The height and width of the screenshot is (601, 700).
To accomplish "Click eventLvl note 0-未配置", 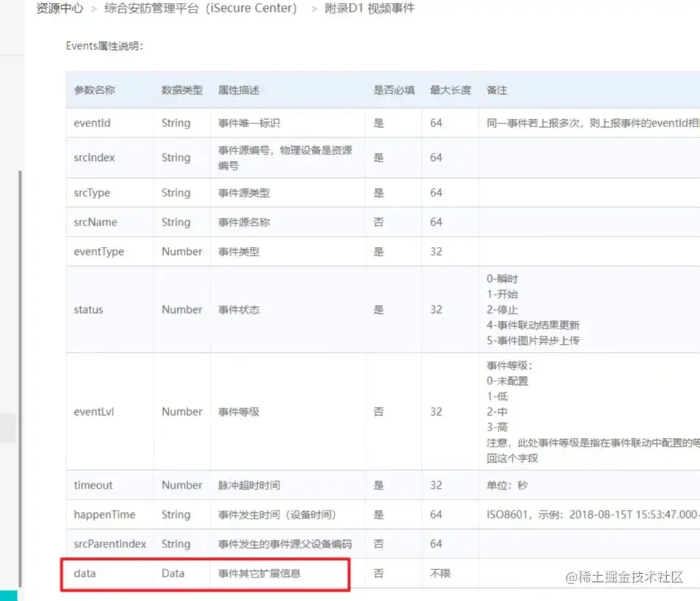I will (x=507, y=381).
